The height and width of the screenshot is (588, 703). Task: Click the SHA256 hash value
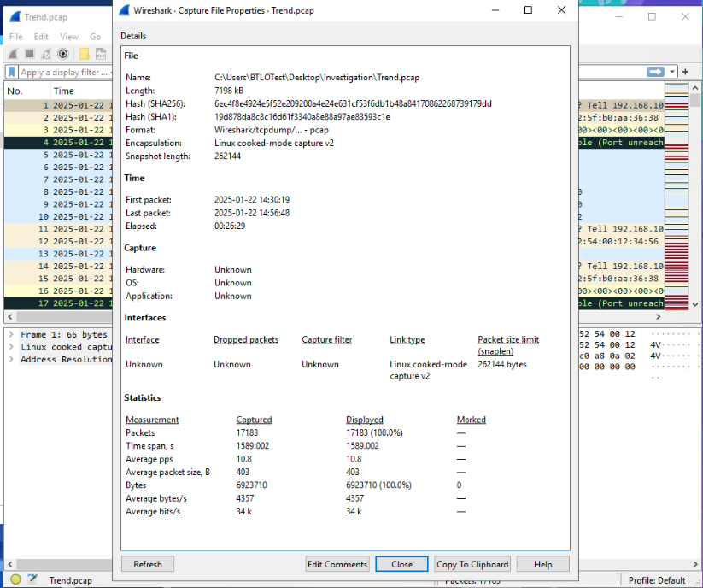pos(353,103)
